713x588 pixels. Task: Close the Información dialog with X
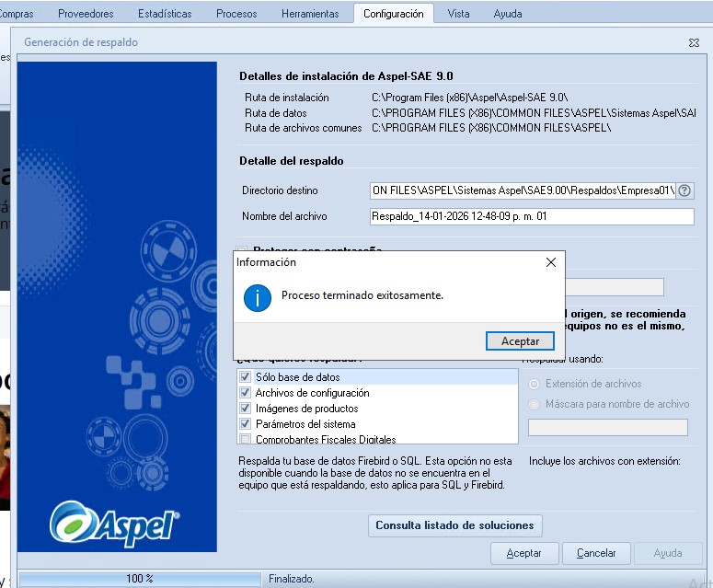(551, 262)
